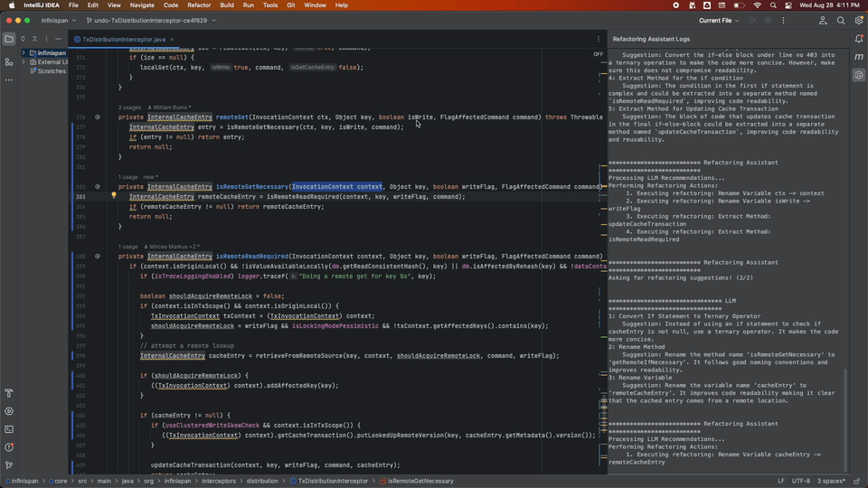Open the Build hammer tool window
Image resolution: width=868 pixels, height=488 pixels.
pyautogui.click(x=9, y=393)
